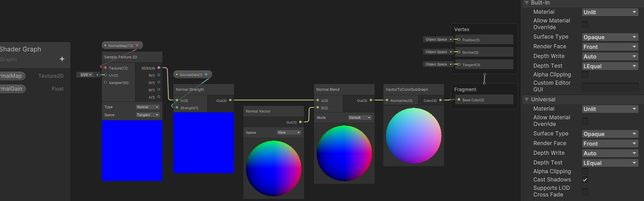Disable the Cast Shadows checkbox
The width and height of the screenshot is (644, 201).
[x=585, y=180]
